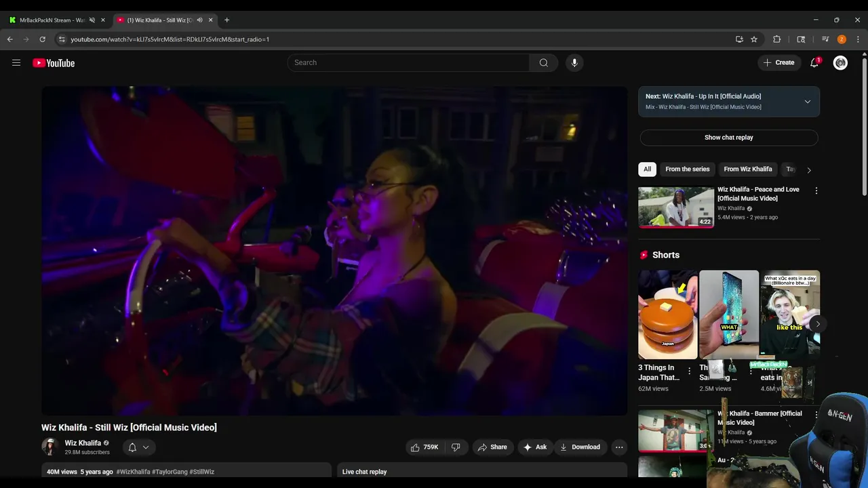
Task: Open more actions three-dot under video
Action: 618,447
